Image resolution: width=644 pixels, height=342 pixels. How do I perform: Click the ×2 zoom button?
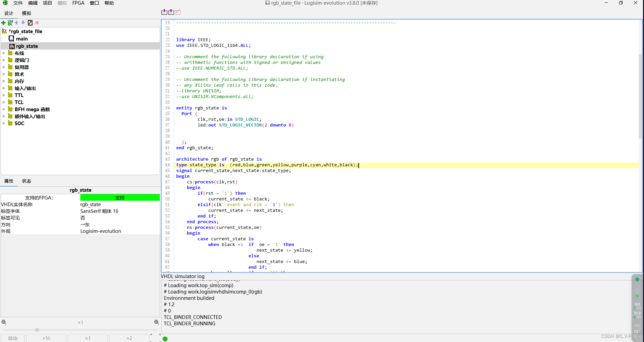[x=129, y=338]
